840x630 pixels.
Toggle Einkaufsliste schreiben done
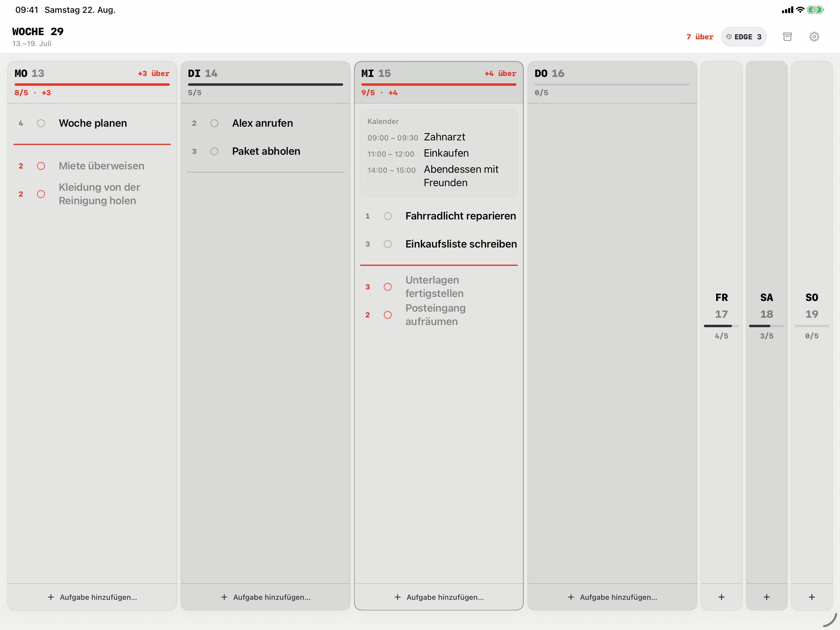[x=387, y=244]
